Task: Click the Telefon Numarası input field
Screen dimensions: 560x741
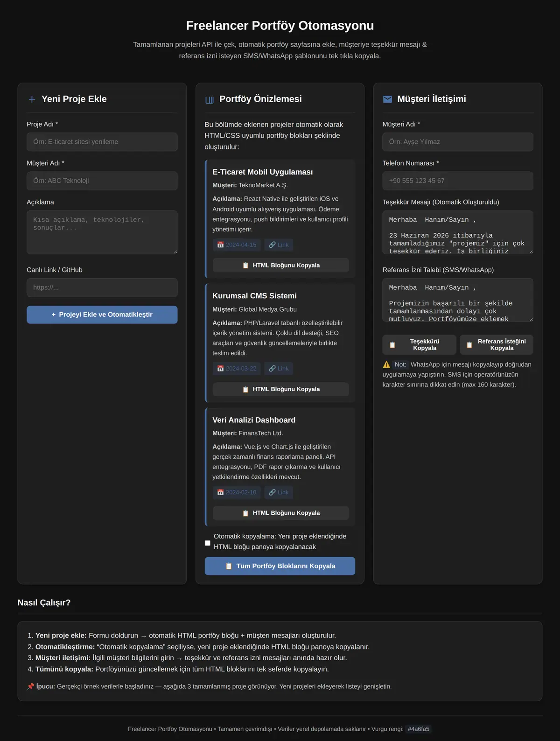Action: click(x=458, y=181)
